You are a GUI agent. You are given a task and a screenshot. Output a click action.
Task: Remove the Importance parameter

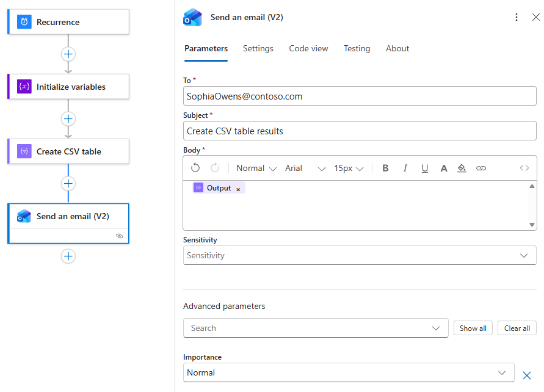tap(527, 376)
